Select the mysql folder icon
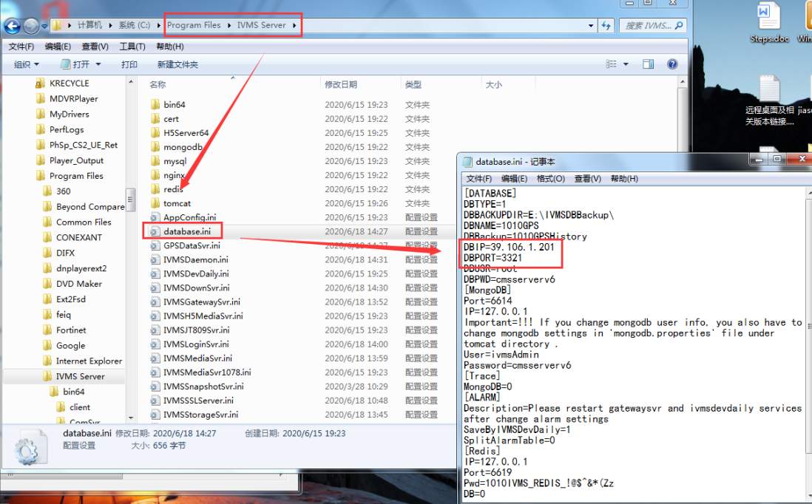 coord(155,161)
